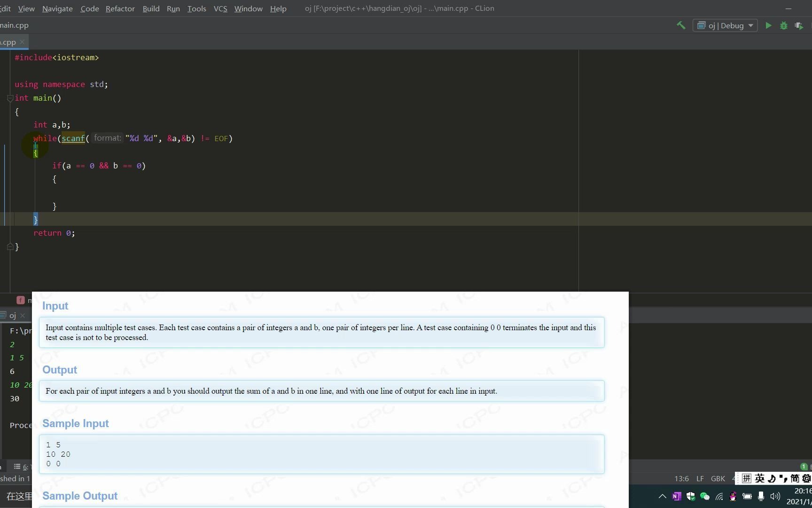812x508 pixels.
Task: Click the Output heading in the problem page
Action: click(60, 370)
